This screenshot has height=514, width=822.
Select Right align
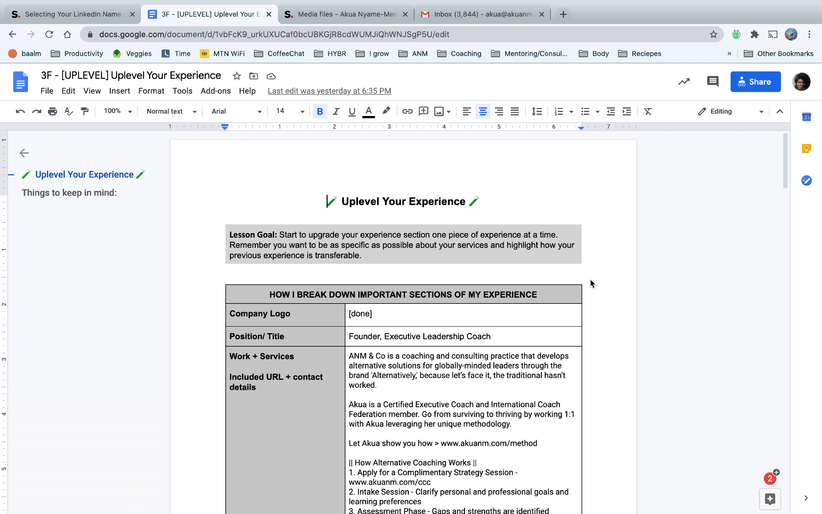(x=499, y=111)
